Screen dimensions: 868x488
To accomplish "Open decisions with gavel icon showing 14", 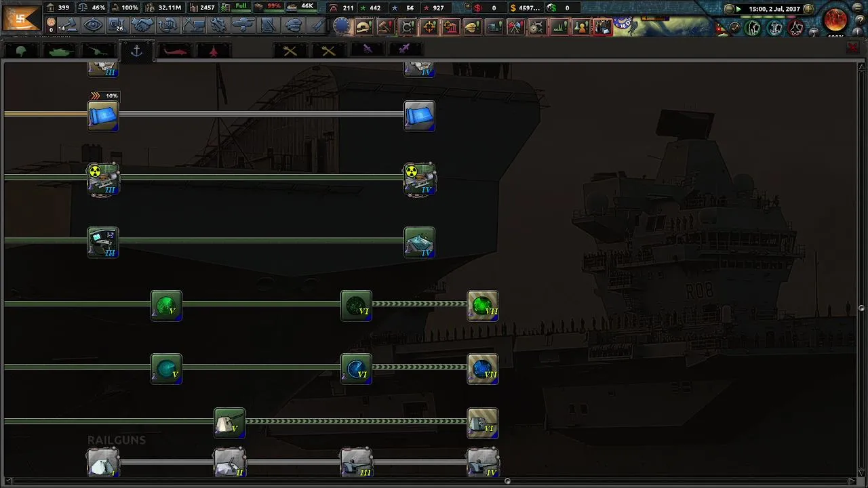I will pos(68,26).
